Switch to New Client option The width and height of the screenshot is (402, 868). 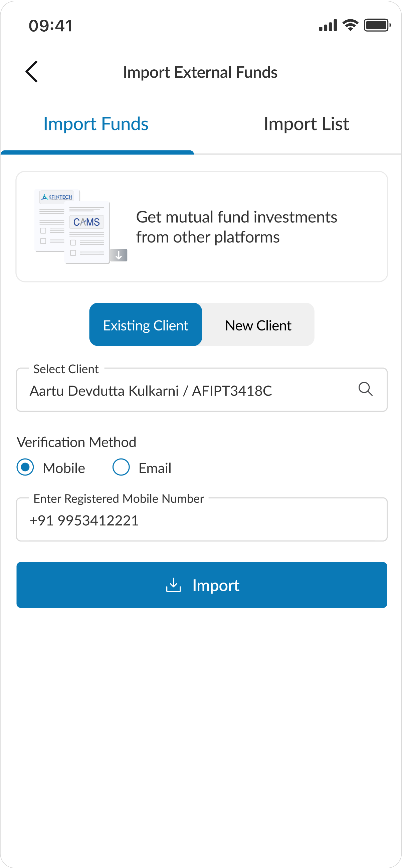(258, 325)
